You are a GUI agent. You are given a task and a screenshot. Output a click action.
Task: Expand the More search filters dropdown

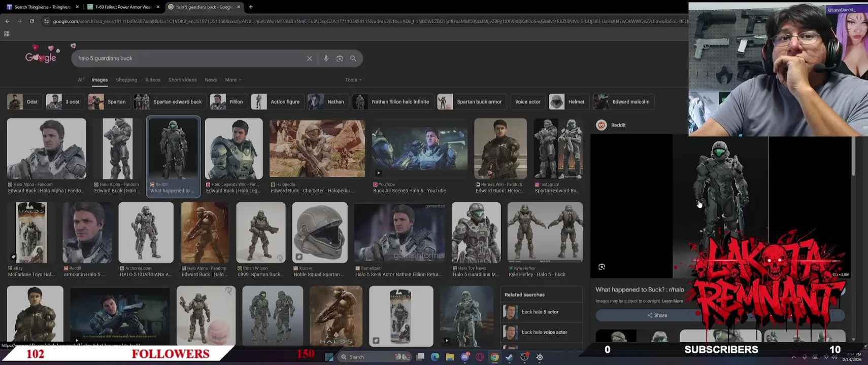233,80
